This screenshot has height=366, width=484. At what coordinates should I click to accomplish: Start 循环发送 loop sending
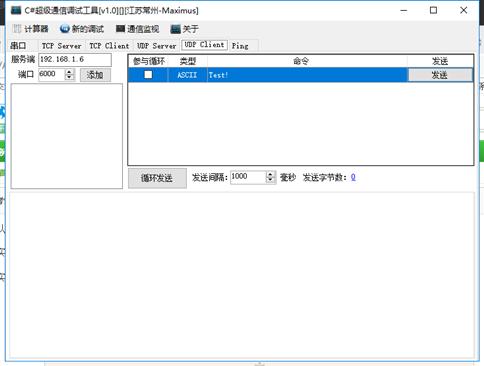point(157,178)
